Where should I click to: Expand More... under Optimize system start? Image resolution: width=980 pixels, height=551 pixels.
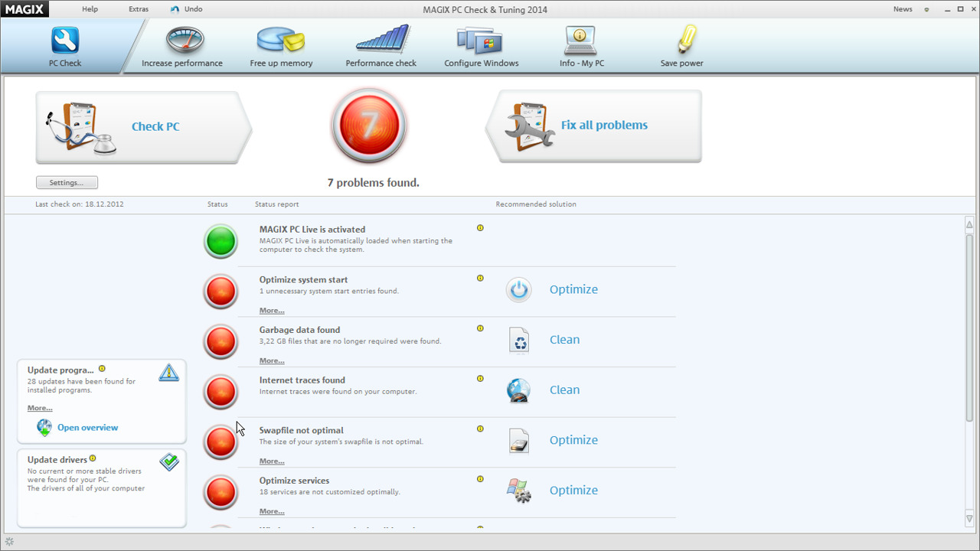pos(272,311)
